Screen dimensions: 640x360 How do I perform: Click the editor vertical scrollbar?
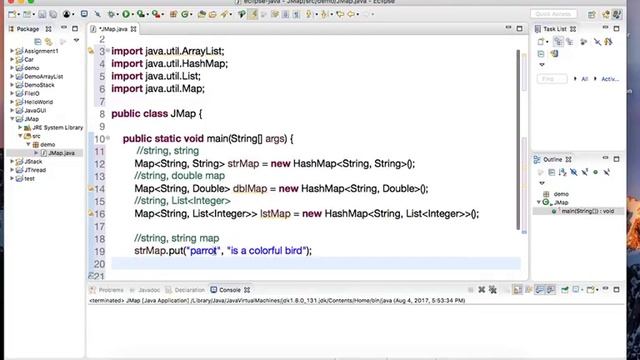coord(518,139)
